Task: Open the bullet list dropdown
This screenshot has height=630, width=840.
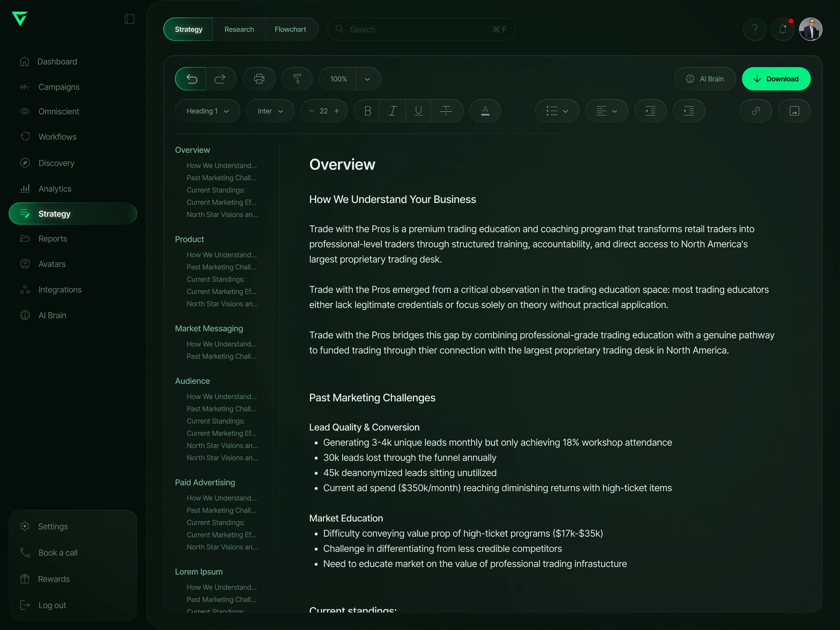Action: coord(557,111)
